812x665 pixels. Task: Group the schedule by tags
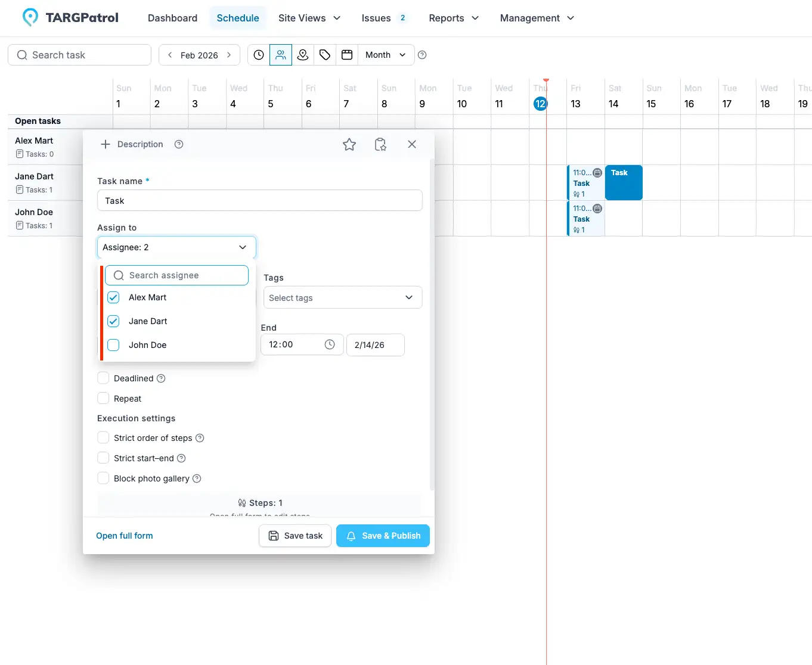coord(324,55)
